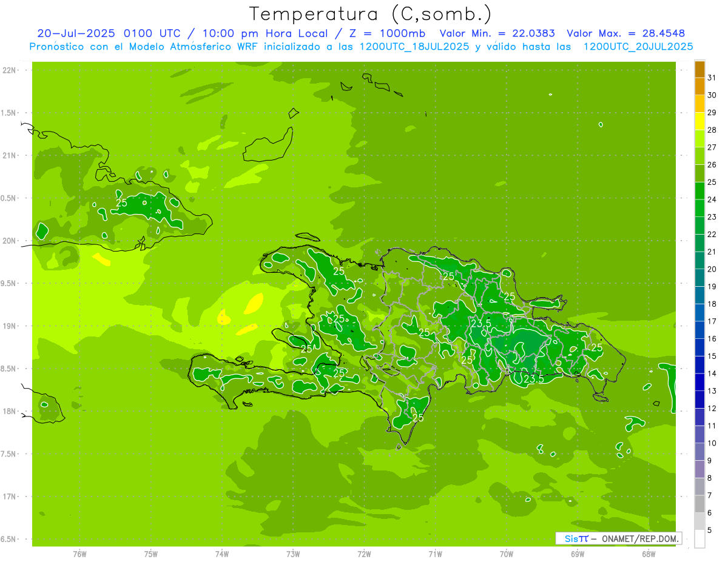Click the "73W" longitude label

(x=293, y=554)
